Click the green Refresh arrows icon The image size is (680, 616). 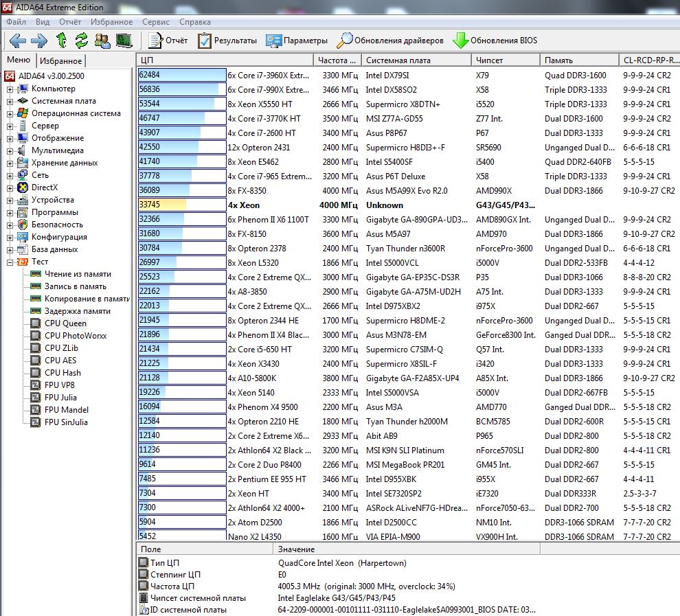click(82, 40)
